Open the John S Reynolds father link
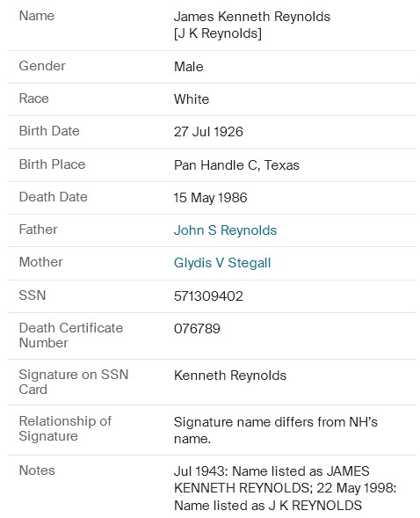This screenshot has height=518, width=420. coord(225,230)
